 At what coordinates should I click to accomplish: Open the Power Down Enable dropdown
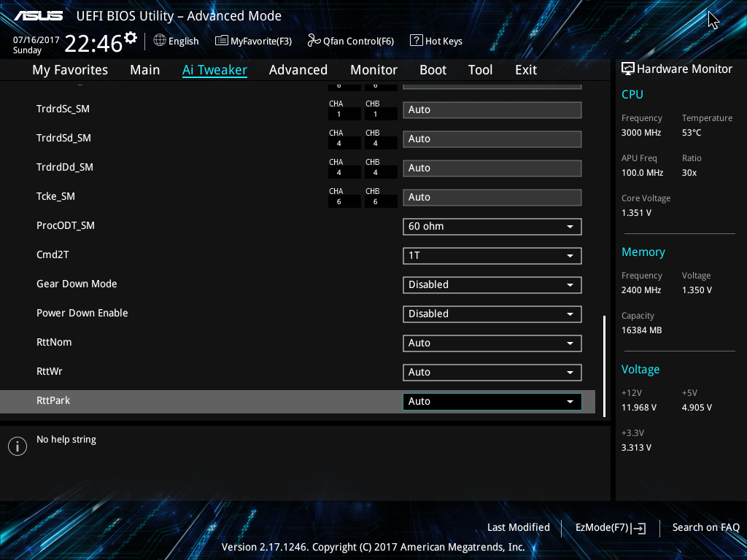492,314
